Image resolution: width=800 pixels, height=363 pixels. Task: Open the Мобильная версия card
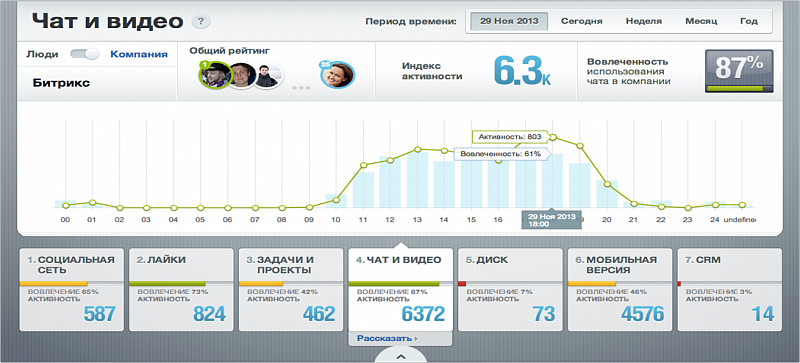(x=619, y=289)
